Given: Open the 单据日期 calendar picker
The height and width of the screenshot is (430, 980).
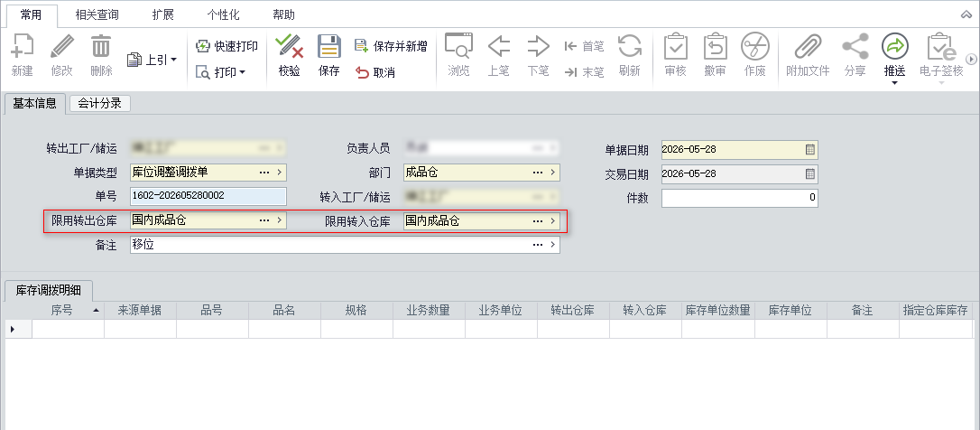Looking at the screenshot, I should 809,150.
